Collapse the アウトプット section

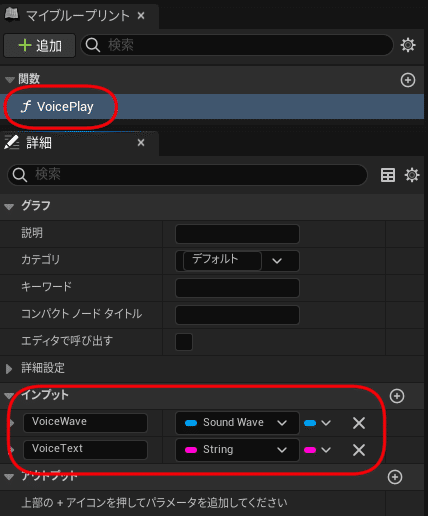pos(9,477)
